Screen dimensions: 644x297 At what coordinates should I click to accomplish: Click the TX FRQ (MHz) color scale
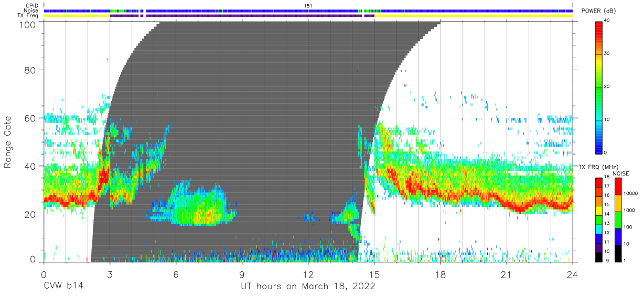(598, 220)
